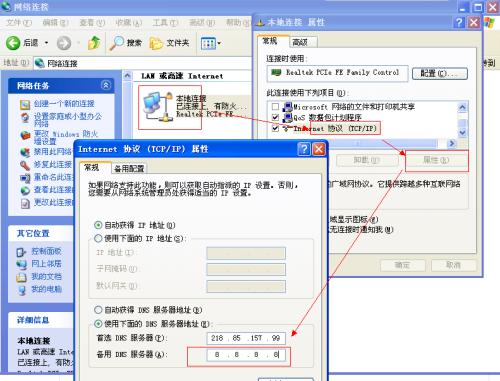The width and height of the screenshot is (500, 381).
Task: Uncheck the QoS 数据包计划程序 checkbox
Action: pyautogui.click(x=275, y=117)
